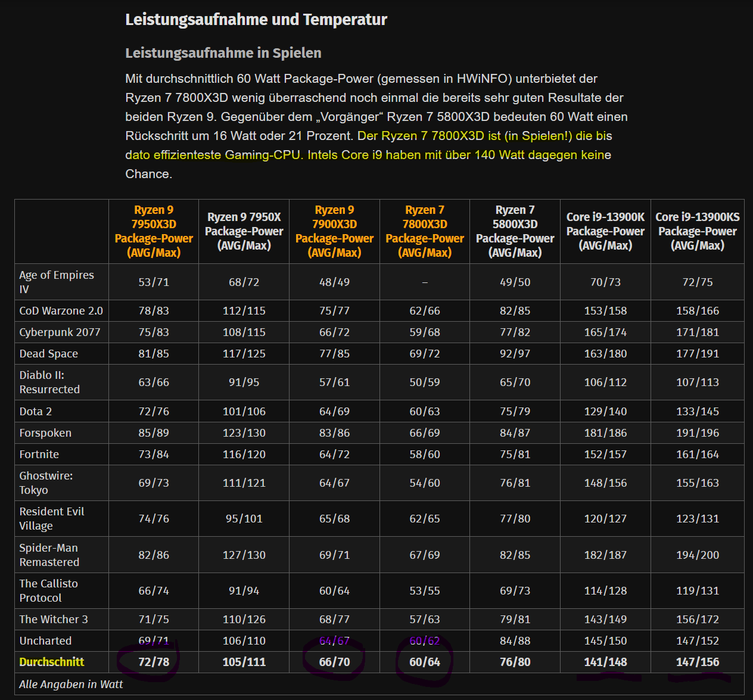Click the 123/131 cell in Resident Evil row
753x700 pixels.
click(x=698, y=518)
